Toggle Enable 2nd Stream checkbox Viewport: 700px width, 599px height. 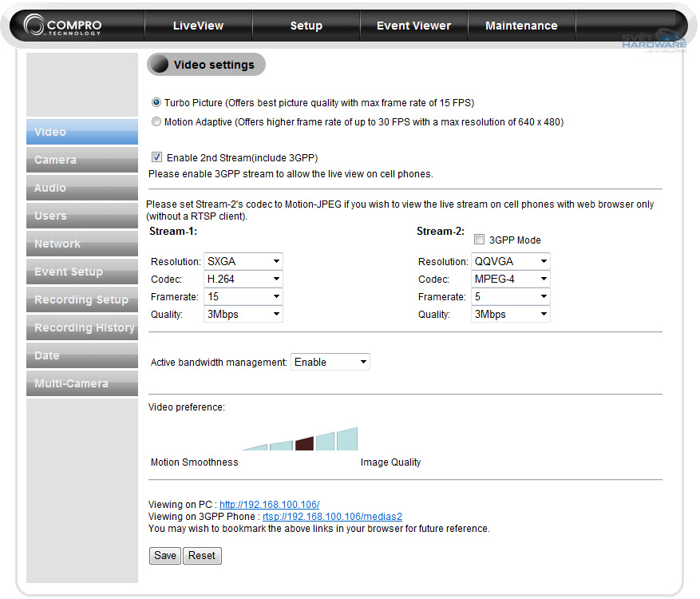coord(157,157)
